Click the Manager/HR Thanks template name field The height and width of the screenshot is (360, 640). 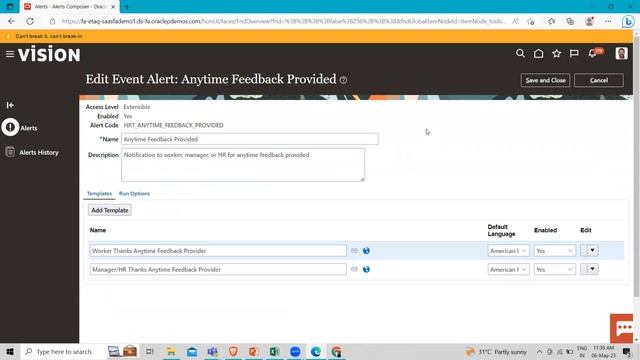click(218, 269)
